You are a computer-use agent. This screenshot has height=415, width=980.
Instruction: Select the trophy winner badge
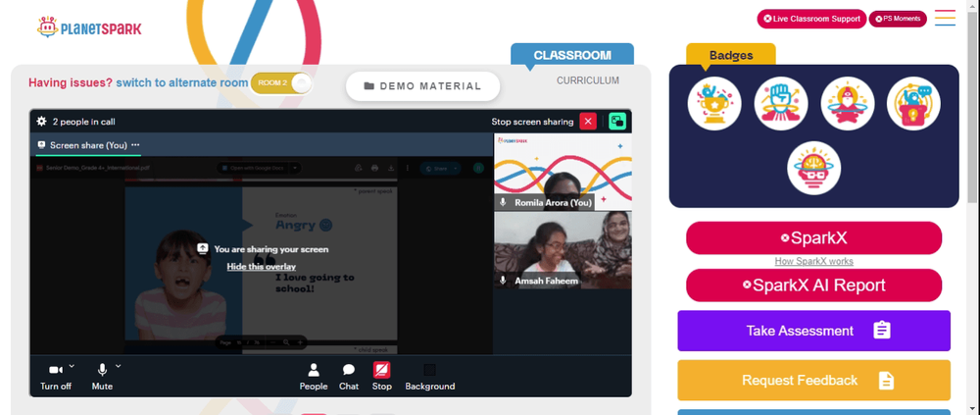[x=714, y=103]
